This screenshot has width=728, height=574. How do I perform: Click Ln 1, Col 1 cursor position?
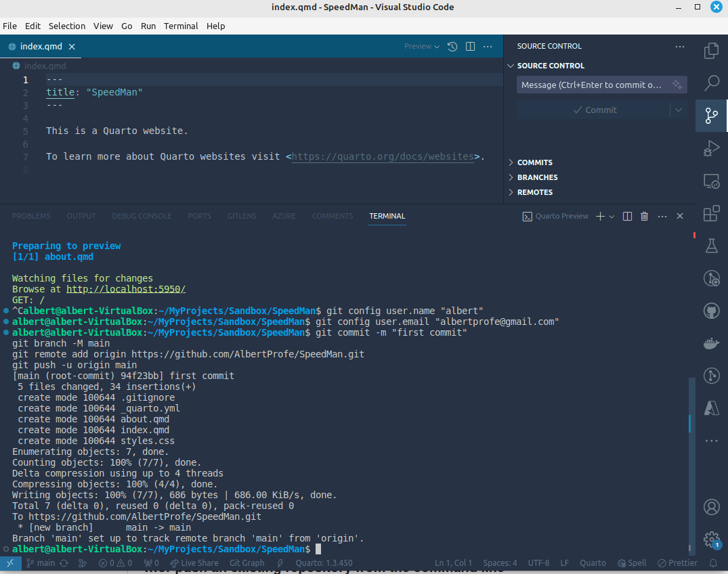tap(453, 563)
